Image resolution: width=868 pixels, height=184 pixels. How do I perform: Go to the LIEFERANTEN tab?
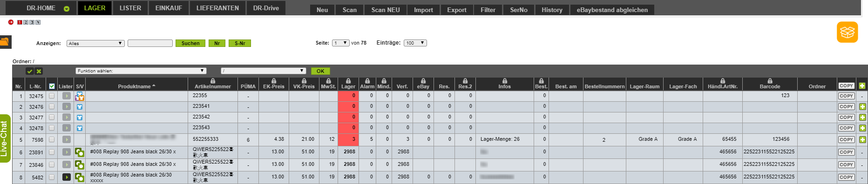point(217,8)
